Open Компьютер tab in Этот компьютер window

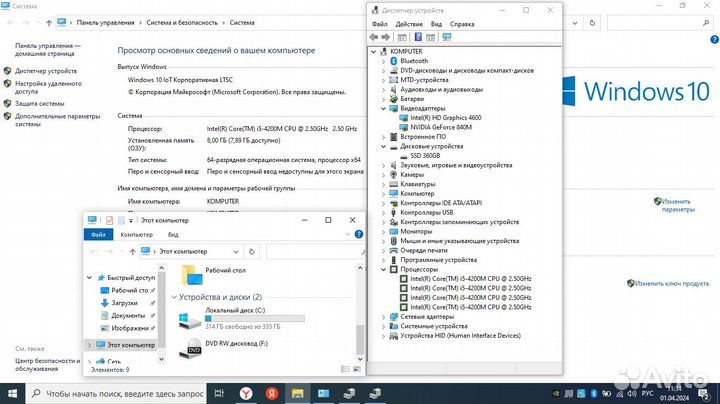coord(136,235)
